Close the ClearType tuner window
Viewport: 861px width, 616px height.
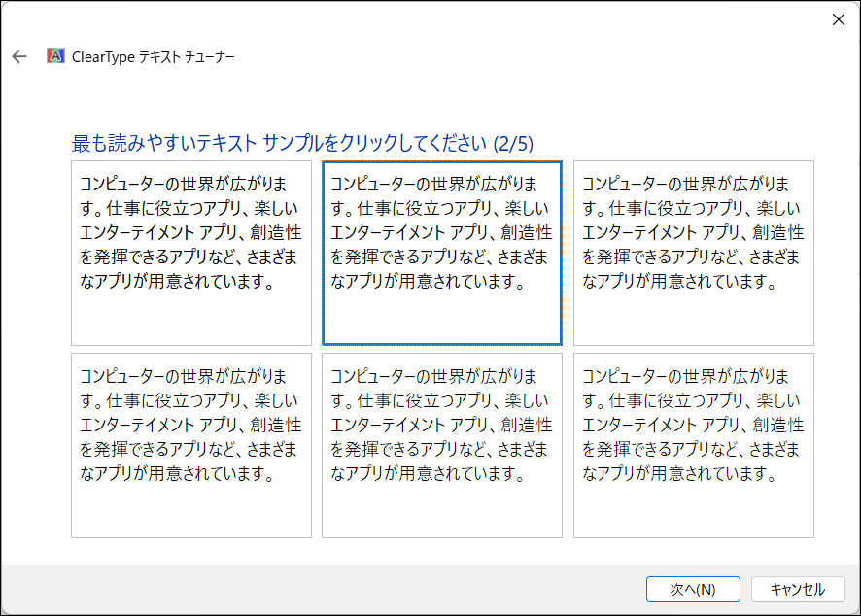[838, 20]
